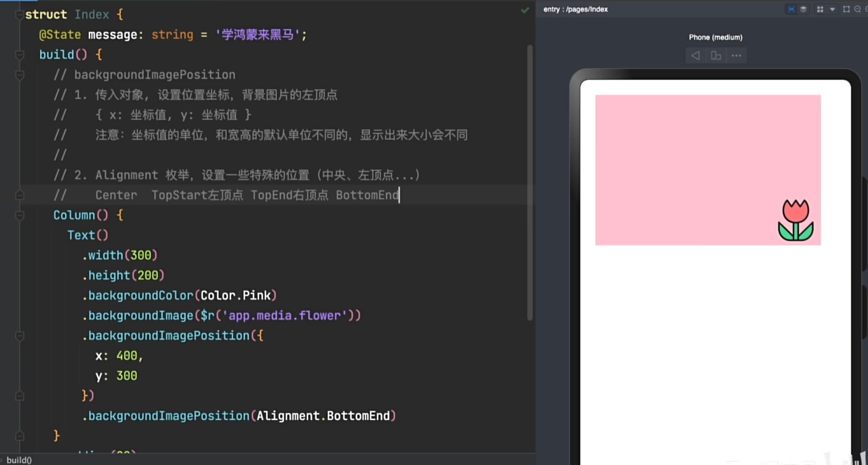Viewport: 868px width, 465px height.
Task: Click 'Alignment.BottomEnd' in the last position call
Action: 323,416
